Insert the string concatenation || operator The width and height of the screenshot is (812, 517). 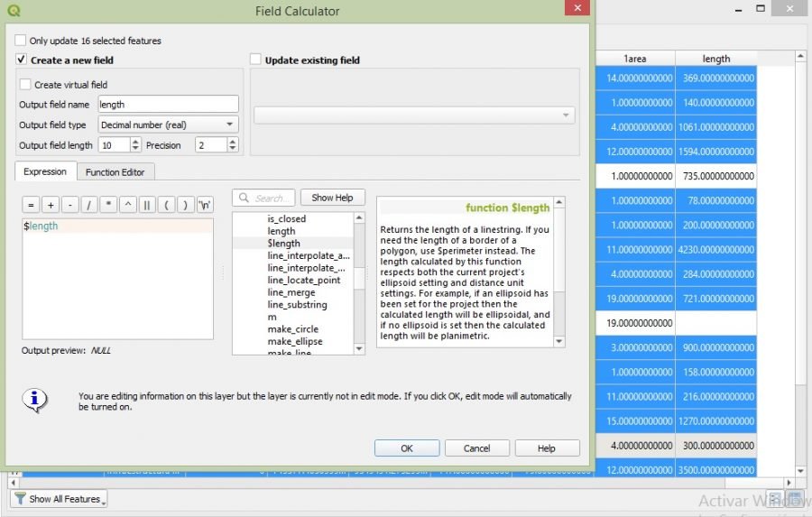click(x=147, y=205)
